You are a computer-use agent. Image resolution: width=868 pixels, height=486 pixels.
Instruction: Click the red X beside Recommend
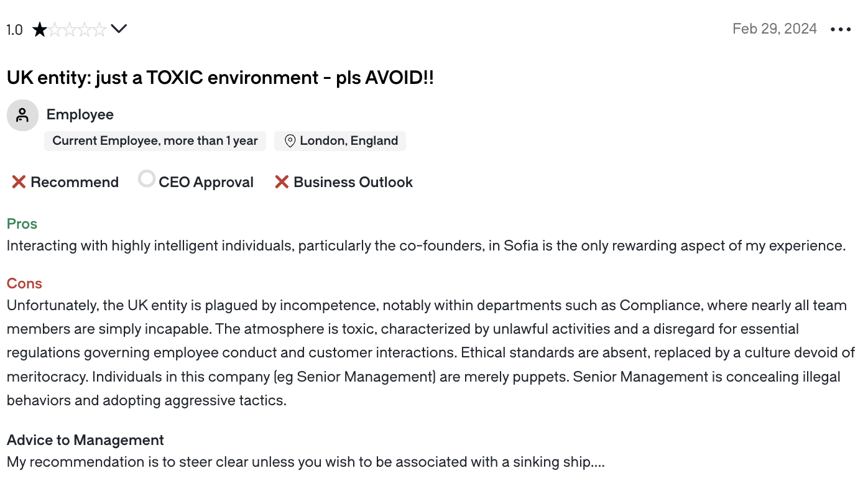point(19,182)
